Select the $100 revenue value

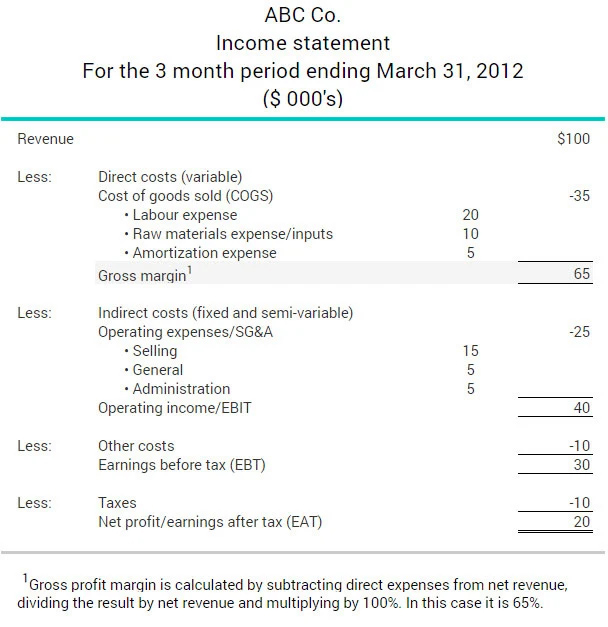coord(573,139)
